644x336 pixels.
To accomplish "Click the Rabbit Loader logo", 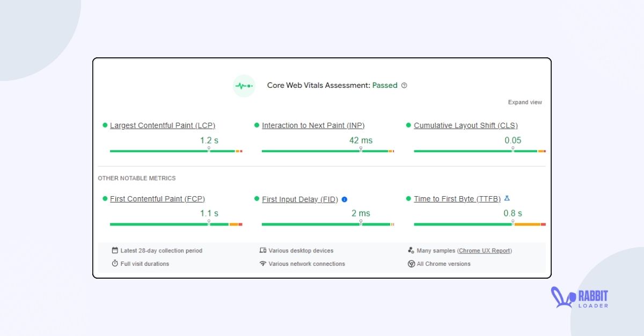I will [x=580, y=298].
